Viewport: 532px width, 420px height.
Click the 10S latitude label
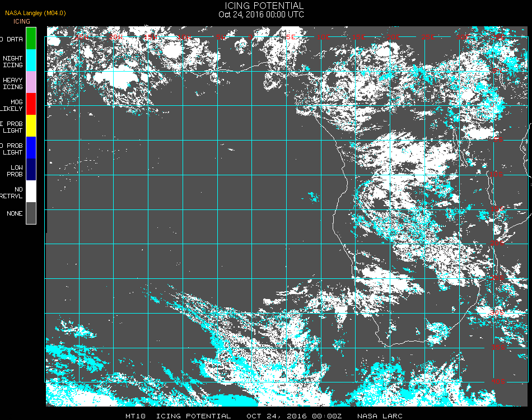[496, 174]
